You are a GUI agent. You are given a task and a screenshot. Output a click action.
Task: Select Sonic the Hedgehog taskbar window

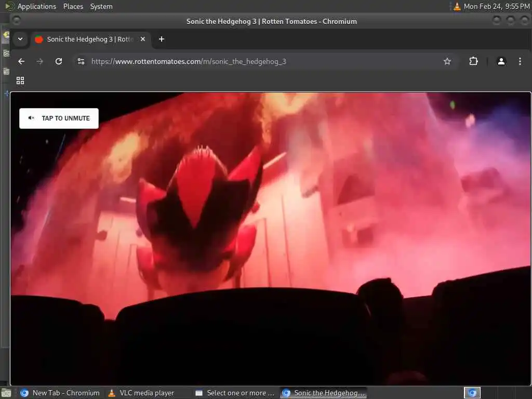pos(324,393)
